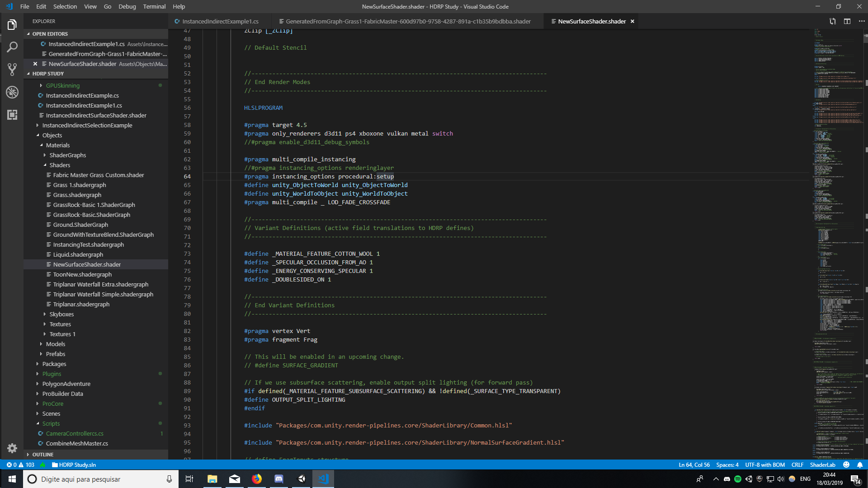The image size is (868, 488).
Task: Collapse the Open Editors section
Action: (x=50, y=34)
